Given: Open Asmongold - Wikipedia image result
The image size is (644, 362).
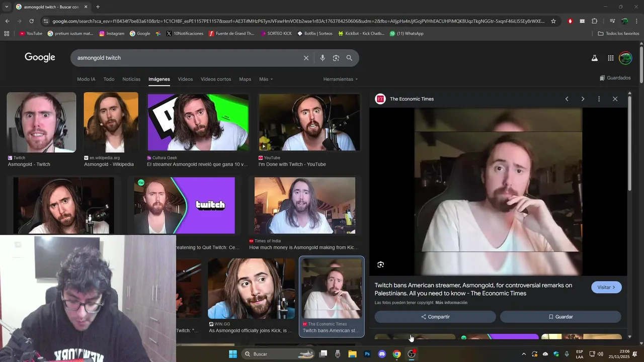Looking at the screenshot, I should point(111,122).
